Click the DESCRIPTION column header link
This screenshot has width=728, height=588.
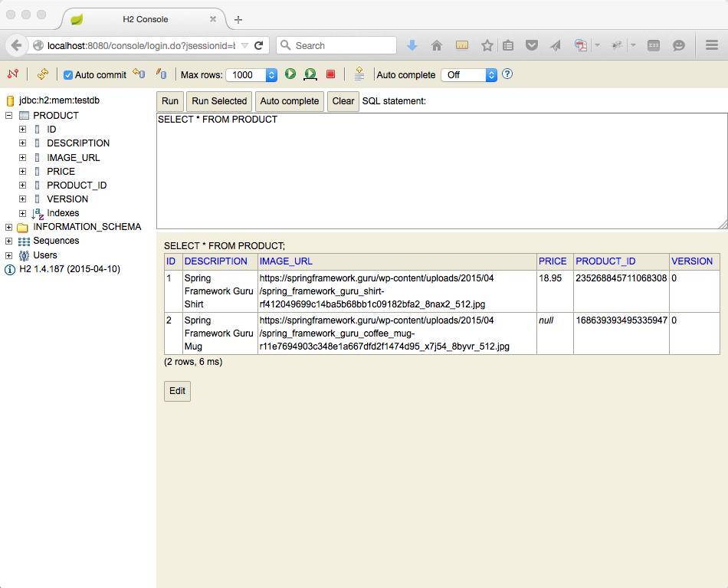(x=216, y=261)
